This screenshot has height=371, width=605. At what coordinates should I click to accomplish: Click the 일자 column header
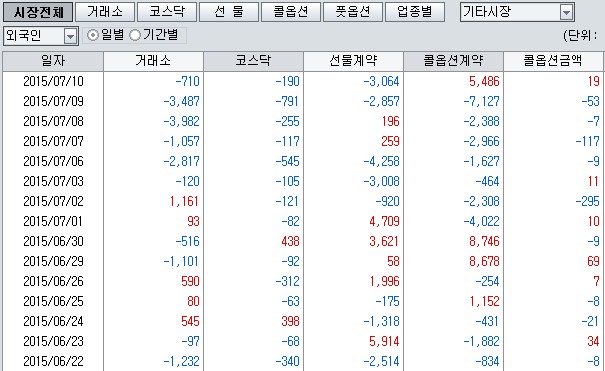tap(53, 61)
